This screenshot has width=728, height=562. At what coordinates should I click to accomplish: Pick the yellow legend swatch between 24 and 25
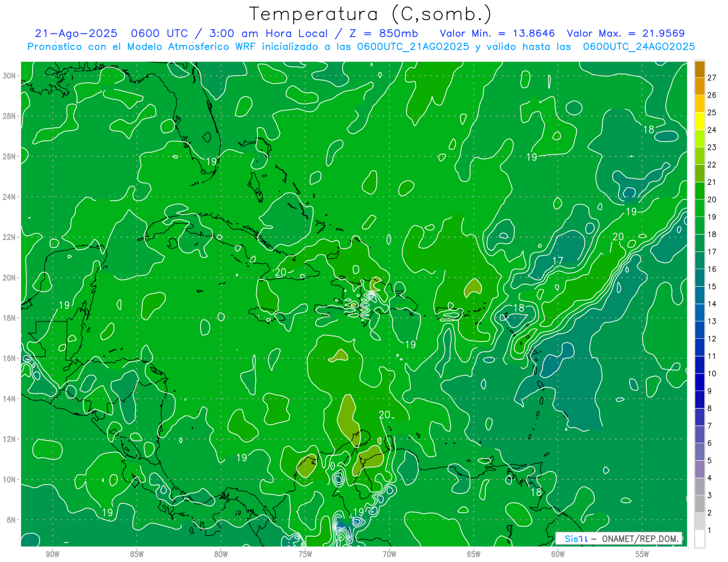(699, 121)
